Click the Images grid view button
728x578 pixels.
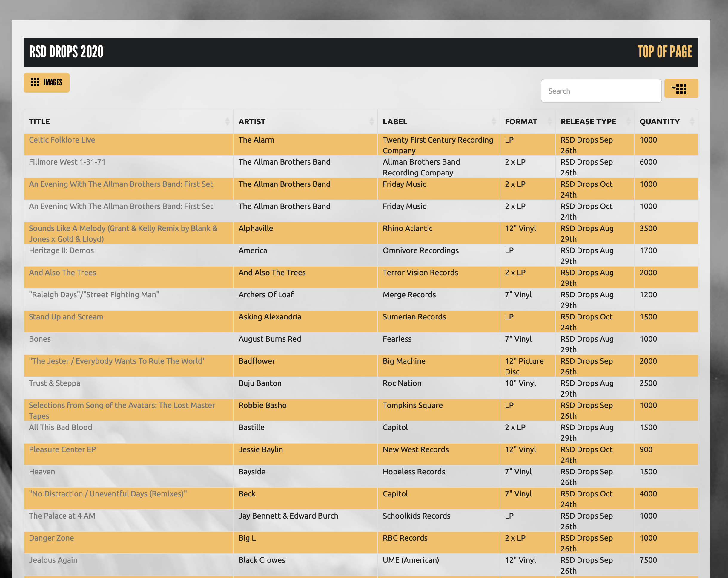[46, 82]
